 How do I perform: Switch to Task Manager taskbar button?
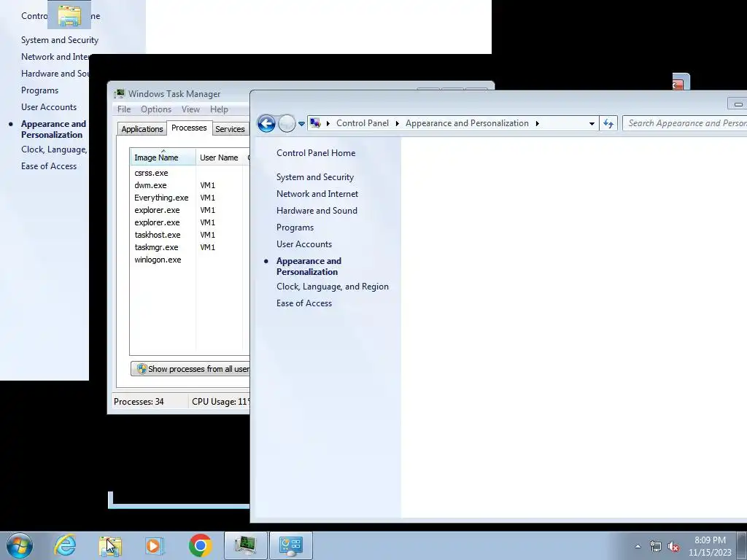[x=246, y=545]
